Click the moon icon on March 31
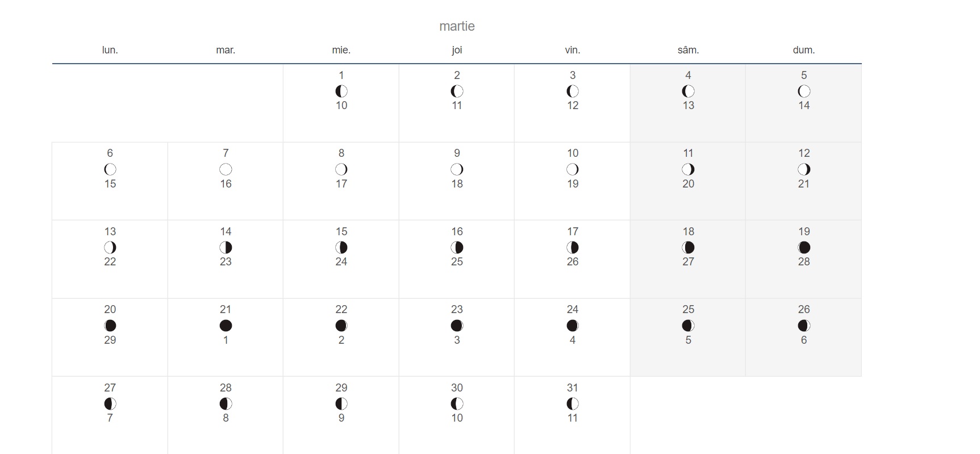 coord(573,403)
